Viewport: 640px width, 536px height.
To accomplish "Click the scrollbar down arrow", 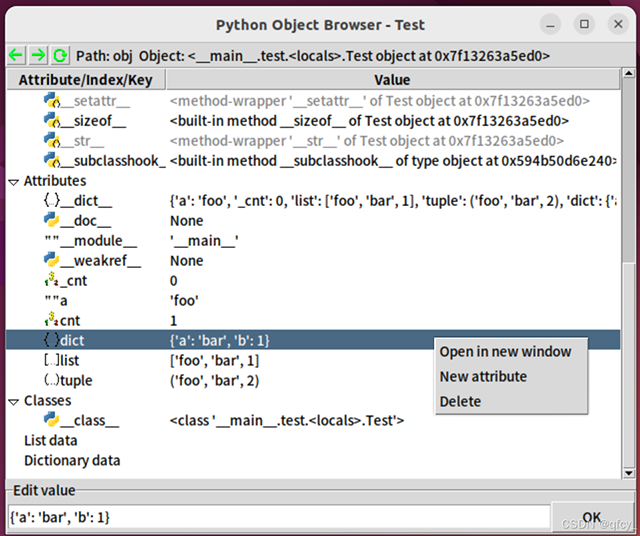I will 629,473.
